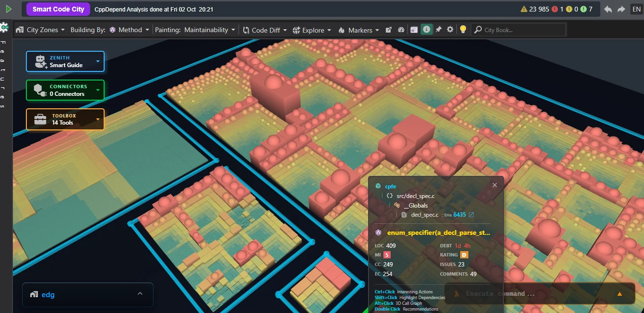Click the dashboard gauge toolbar icon
This screenshot has width=644, height=313.
tap(402, 30)
